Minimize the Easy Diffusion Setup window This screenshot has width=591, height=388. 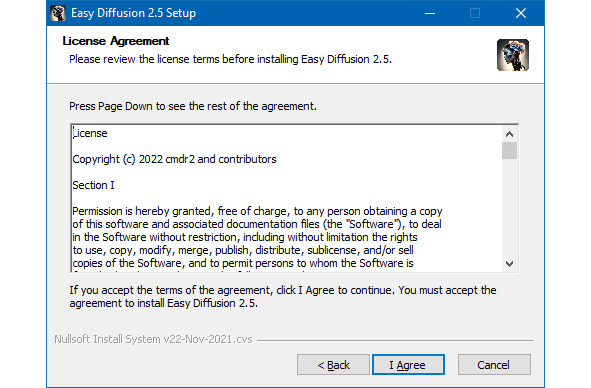(430, 13)
